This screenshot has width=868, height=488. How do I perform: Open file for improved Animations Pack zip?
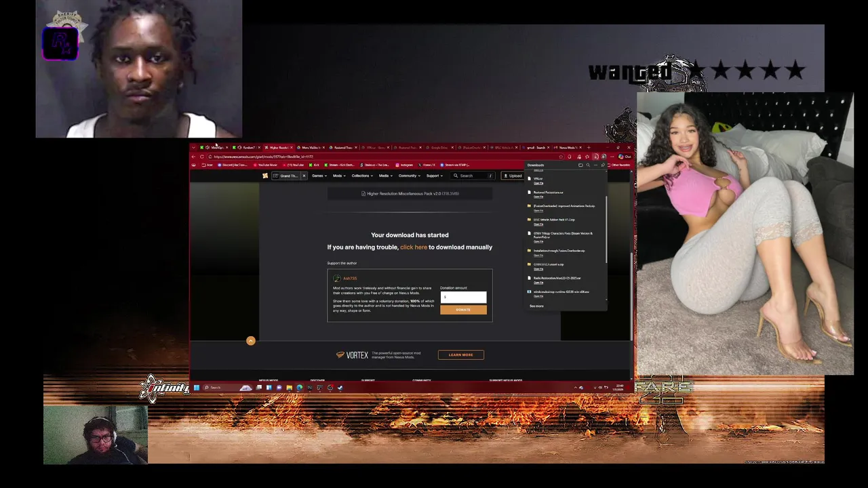(x=538, y=211)
